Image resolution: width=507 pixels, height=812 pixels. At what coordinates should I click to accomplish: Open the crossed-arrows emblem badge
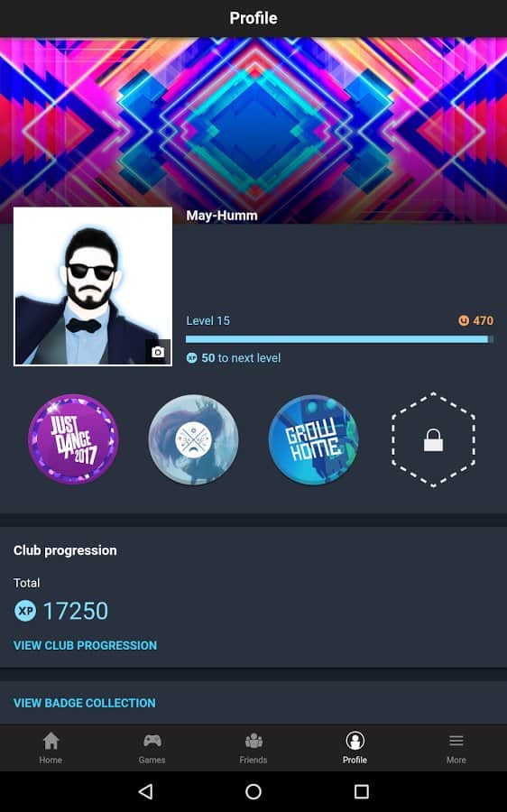coord(193,439)
